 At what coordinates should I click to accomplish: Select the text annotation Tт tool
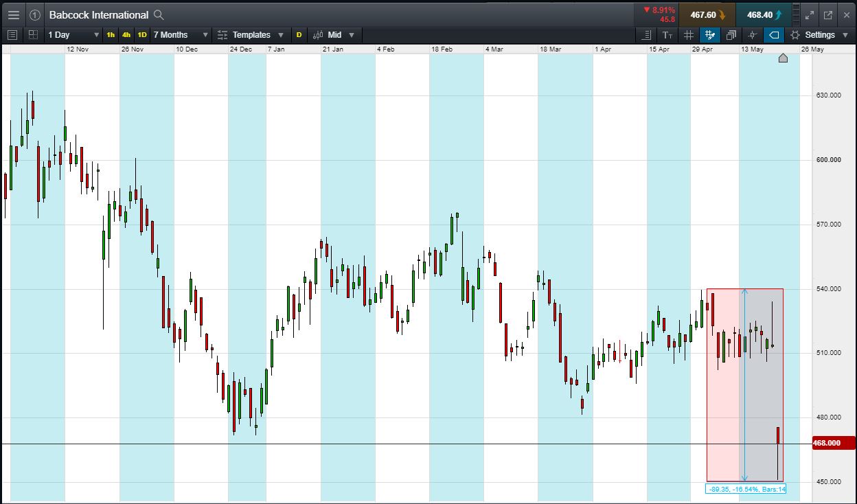coord(667,34)
